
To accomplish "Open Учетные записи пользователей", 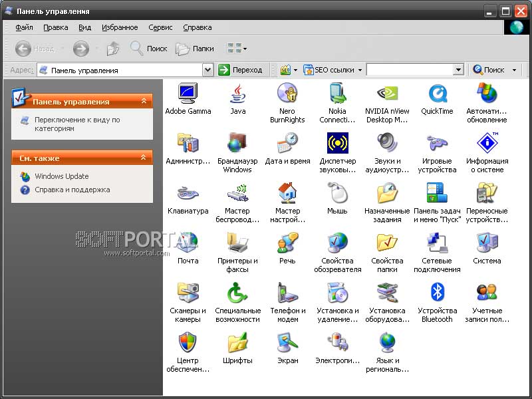I will coord(487,303).
